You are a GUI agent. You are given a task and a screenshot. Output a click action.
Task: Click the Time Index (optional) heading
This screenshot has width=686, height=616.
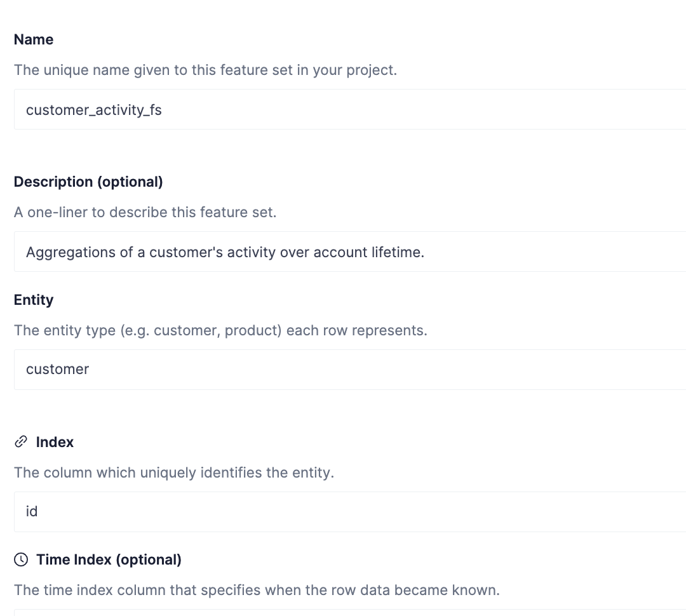coord(109,559)
